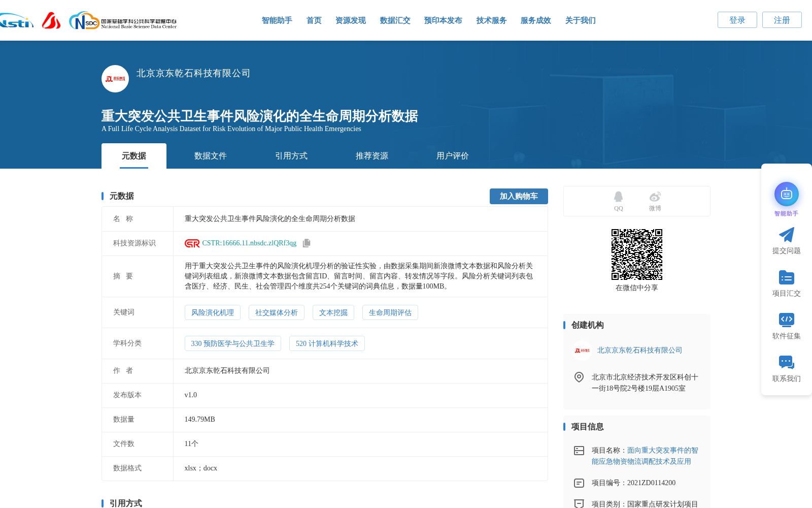This screenshot has height=508, width=812.
Task: Switch to the 用户评价 tab
Action: 453,156
